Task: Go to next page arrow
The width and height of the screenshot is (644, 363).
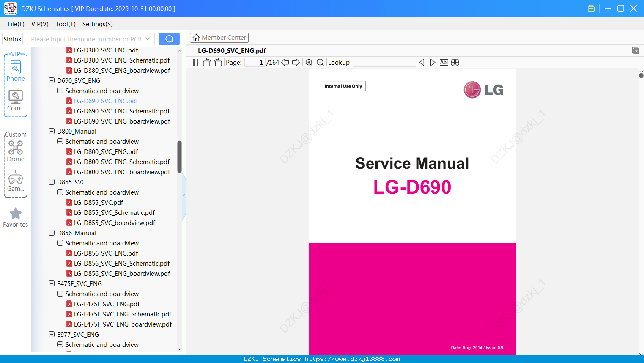Action: click(x=296, y=63)
